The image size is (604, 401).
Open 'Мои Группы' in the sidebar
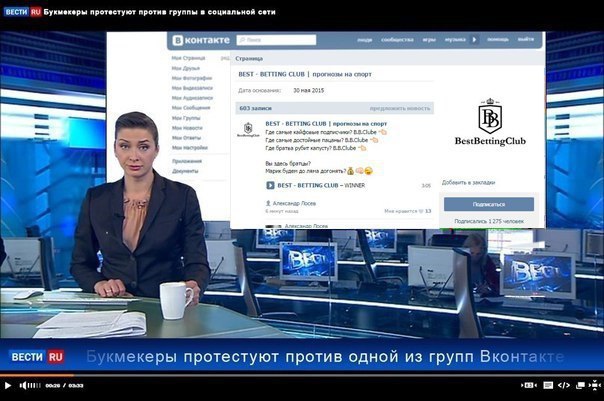[x=186, y=118]
